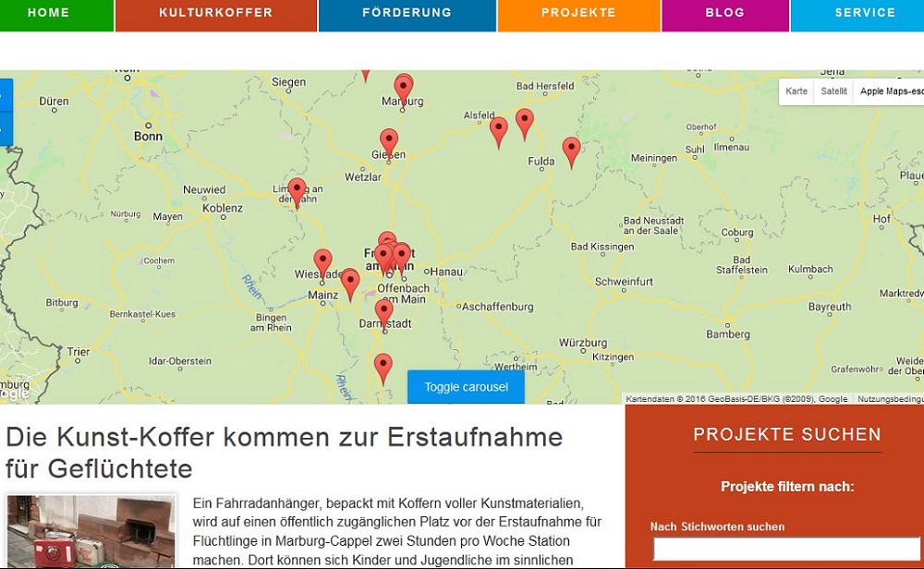
Task: Navigate to the PROJEKTE section
Action: point(578,14)
